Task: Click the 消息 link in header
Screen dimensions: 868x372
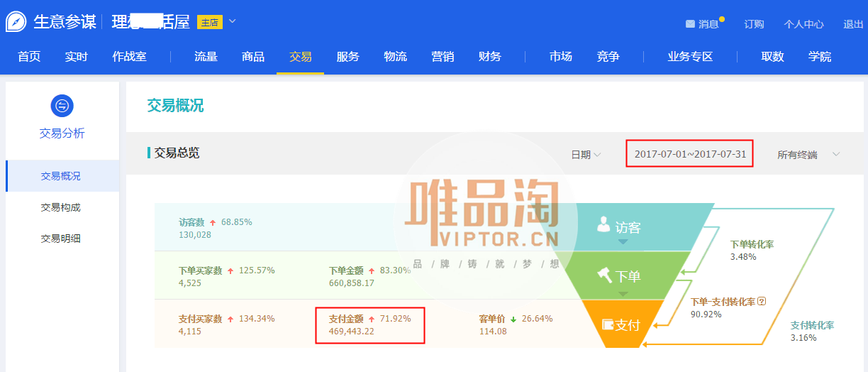Action: (x=708, y=24)
